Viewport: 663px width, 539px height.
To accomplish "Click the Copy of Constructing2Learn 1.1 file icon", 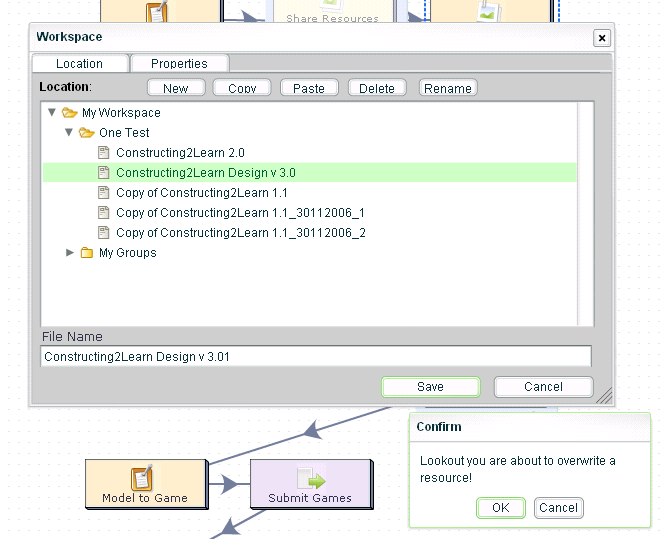I will click(104, 193).
